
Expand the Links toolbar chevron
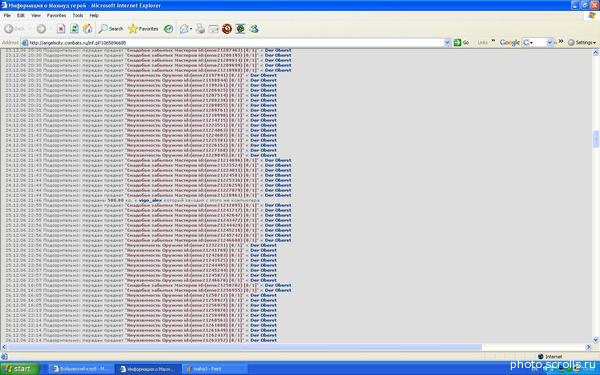click(x=493, y=41)
